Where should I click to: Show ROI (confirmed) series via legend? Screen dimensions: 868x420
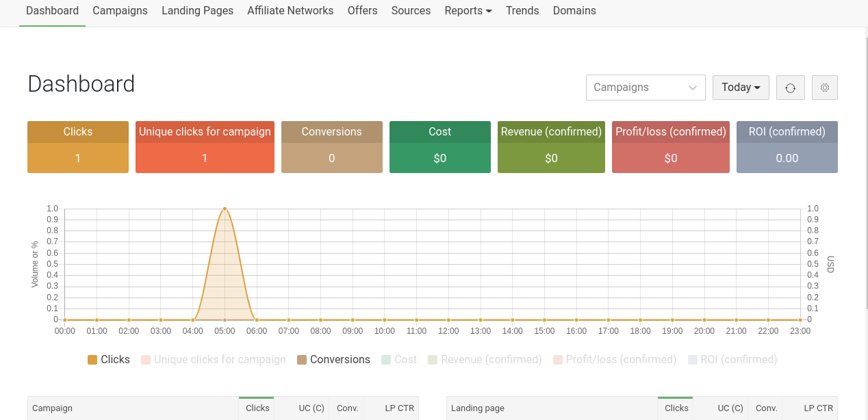(732, 360)
